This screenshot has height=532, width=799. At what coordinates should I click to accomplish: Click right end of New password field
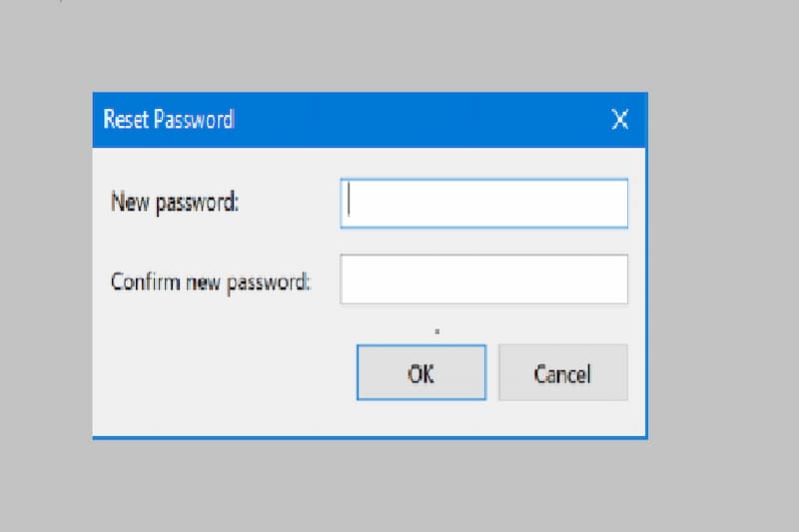click(x=614, y=204)
